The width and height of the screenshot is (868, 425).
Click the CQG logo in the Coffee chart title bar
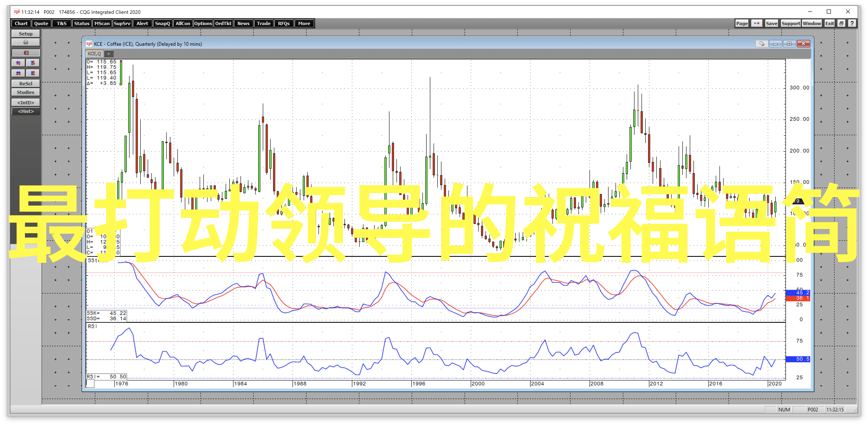coord(89,44)
